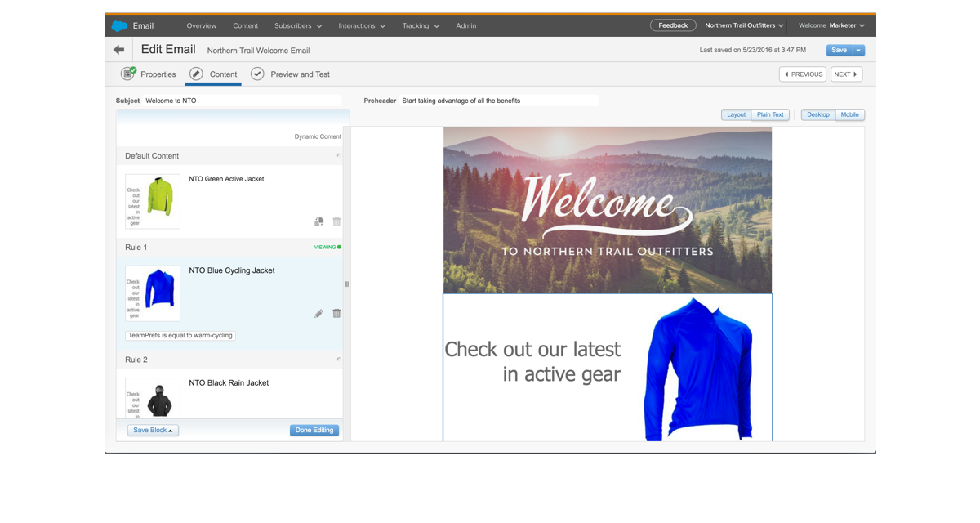Select the Content tab
980x523 pixels.
(x=214, y=74)
